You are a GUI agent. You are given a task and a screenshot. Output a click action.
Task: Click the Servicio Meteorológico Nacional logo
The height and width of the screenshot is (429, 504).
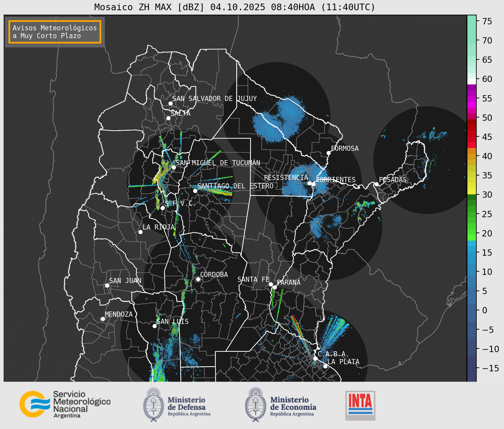click(65, 404)
